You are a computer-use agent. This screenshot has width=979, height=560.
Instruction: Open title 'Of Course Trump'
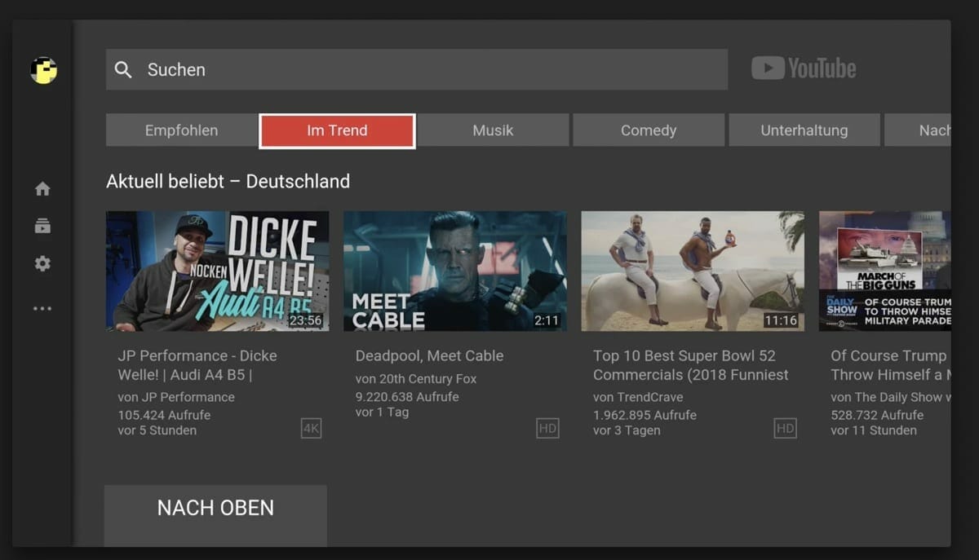pos(889,365)
